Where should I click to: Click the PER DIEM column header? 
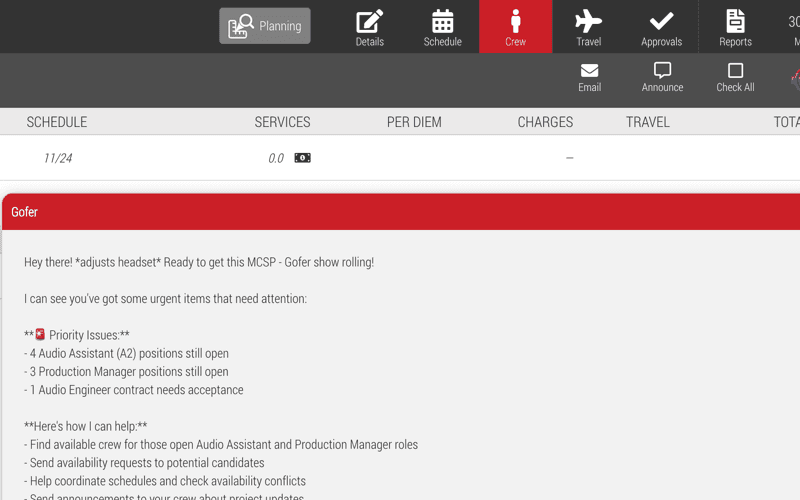click(x=414, y=122)
